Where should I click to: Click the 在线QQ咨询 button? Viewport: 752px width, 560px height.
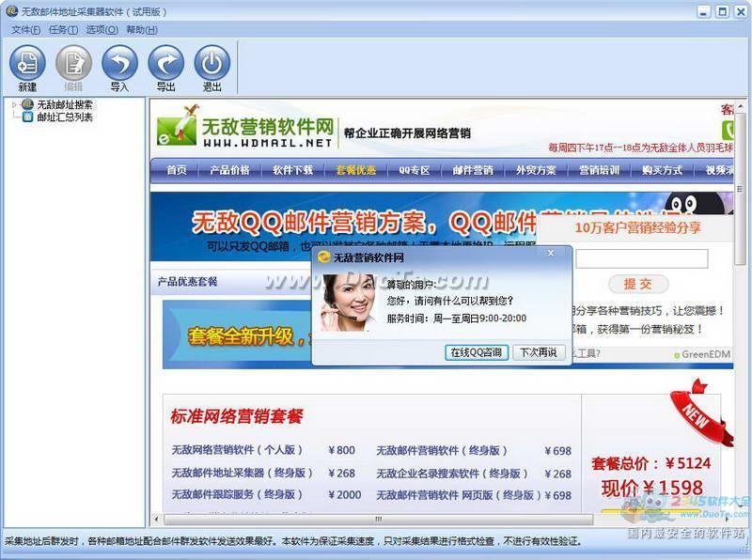[x=477, y=352]
